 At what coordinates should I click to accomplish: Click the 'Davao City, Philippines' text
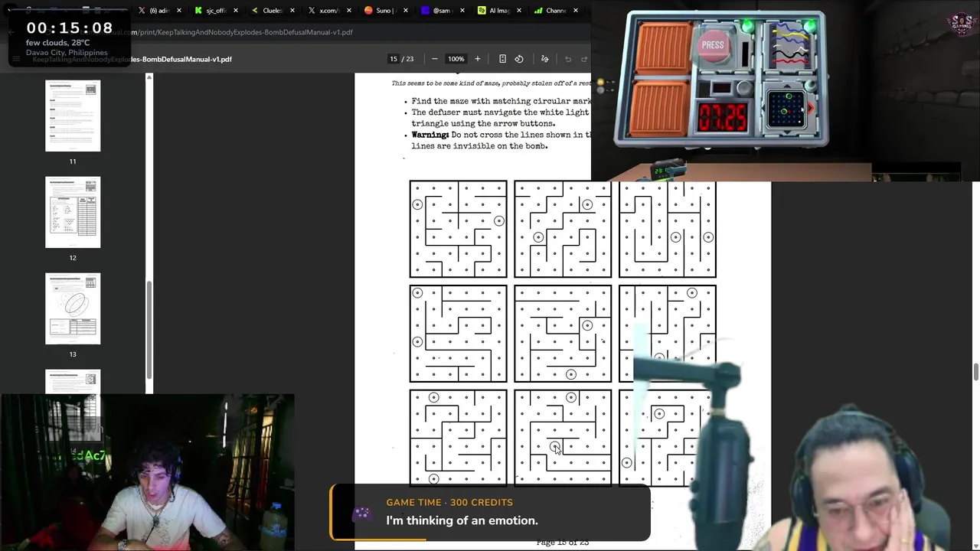click(x=67, y=53)
